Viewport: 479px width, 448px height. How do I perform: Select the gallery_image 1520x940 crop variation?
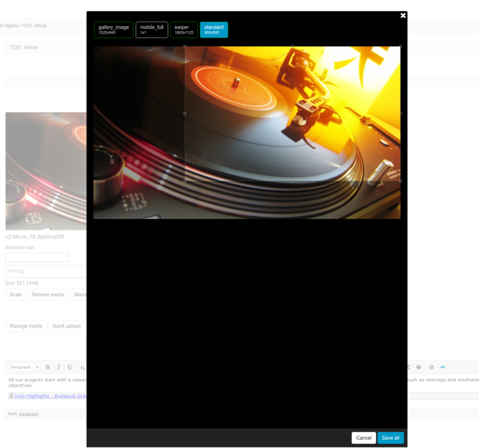click(x=113, y=30)
